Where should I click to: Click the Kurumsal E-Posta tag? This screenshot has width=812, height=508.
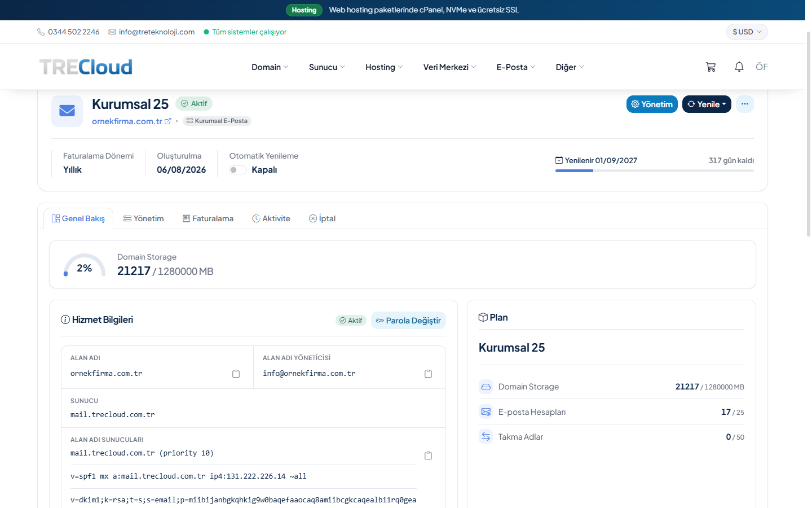[217, 121]
